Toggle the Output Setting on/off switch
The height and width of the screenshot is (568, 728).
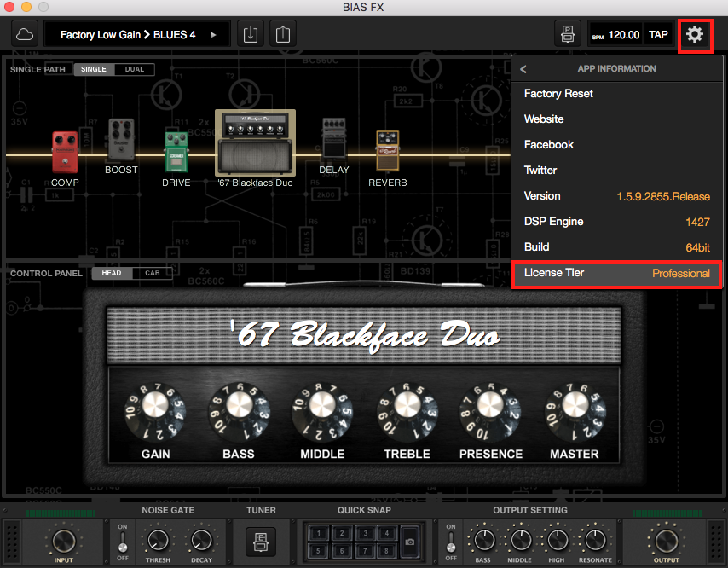pyautogui.click(x=451, y=541)
